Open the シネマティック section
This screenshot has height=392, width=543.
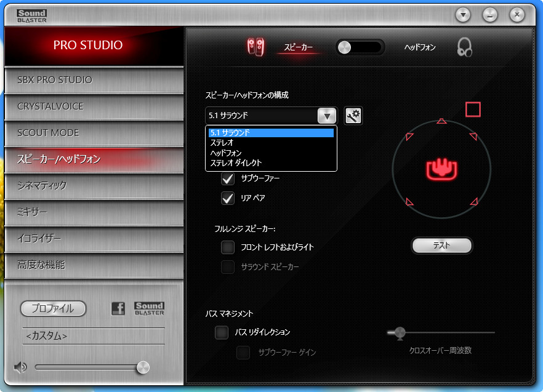click(94, 186)
